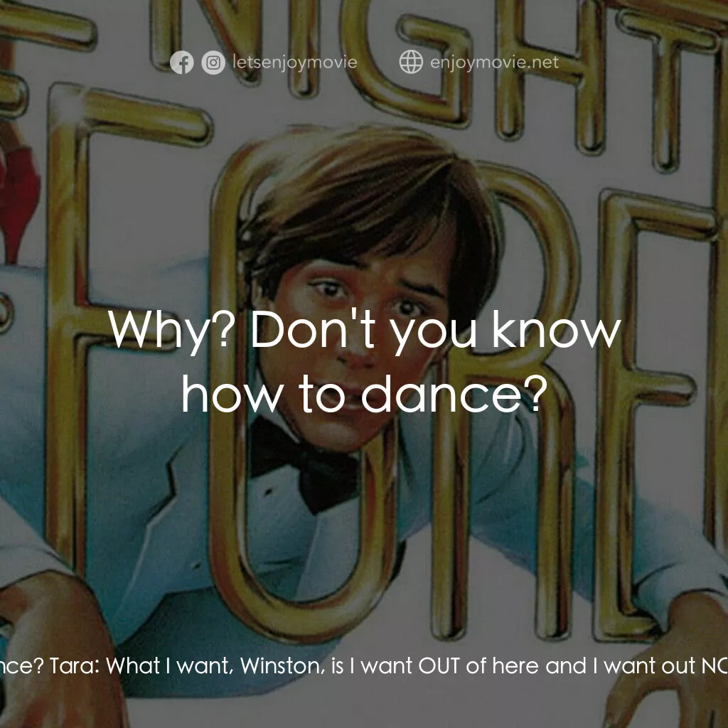Click the quote line "how to dance?"

click(x=364, y=395)
